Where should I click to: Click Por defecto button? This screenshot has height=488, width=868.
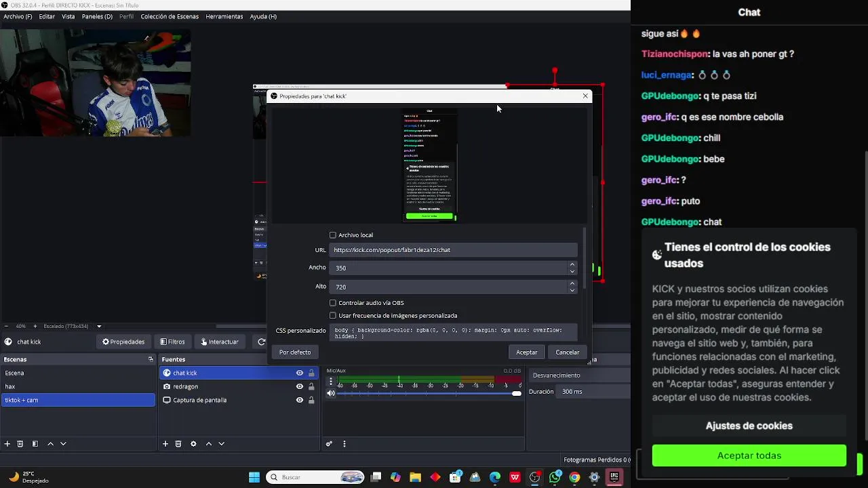click(x=295, y=352)
